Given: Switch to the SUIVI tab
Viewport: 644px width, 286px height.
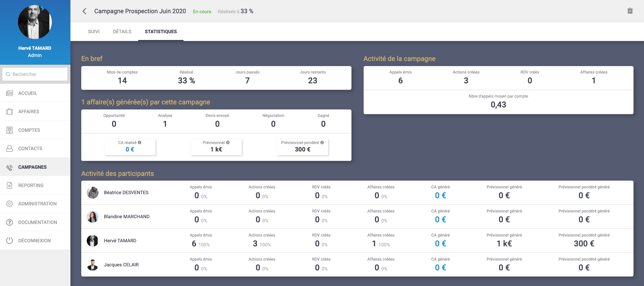Looking at the screenshot, I should [x=93, y=32].
